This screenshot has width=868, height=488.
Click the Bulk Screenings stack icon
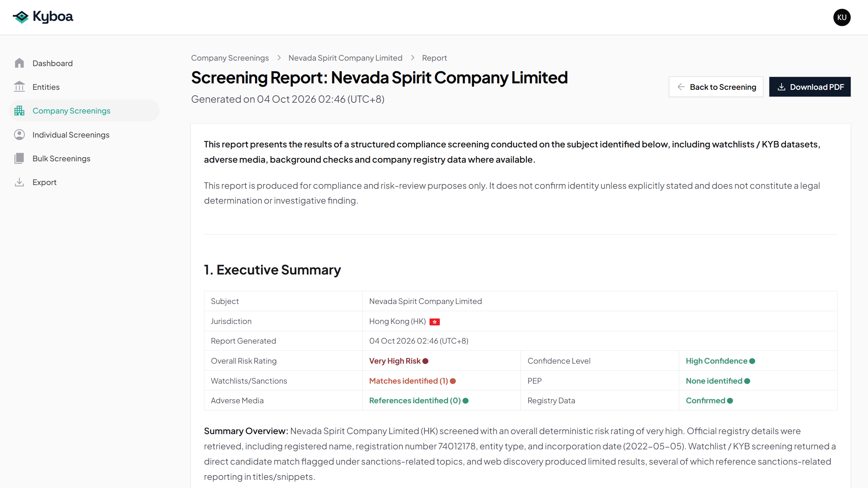(x=19, y=158)
